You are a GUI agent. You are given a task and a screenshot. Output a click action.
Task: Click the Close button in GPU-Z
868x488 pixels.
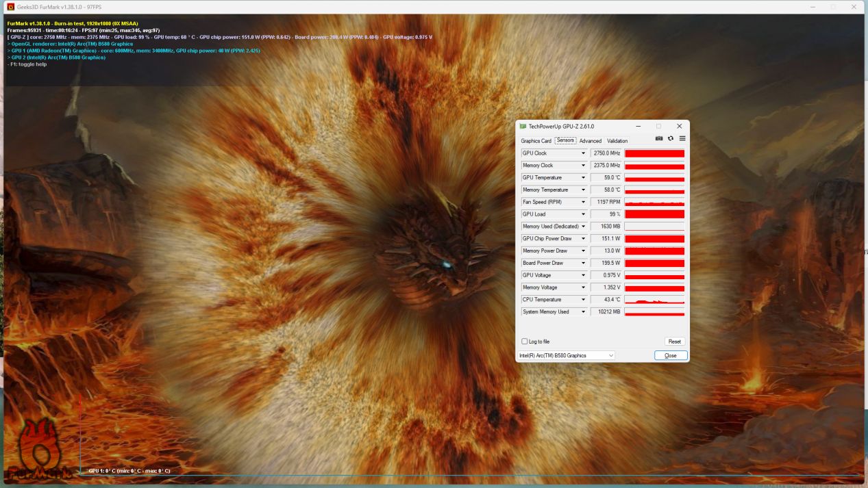coord(671,356)
